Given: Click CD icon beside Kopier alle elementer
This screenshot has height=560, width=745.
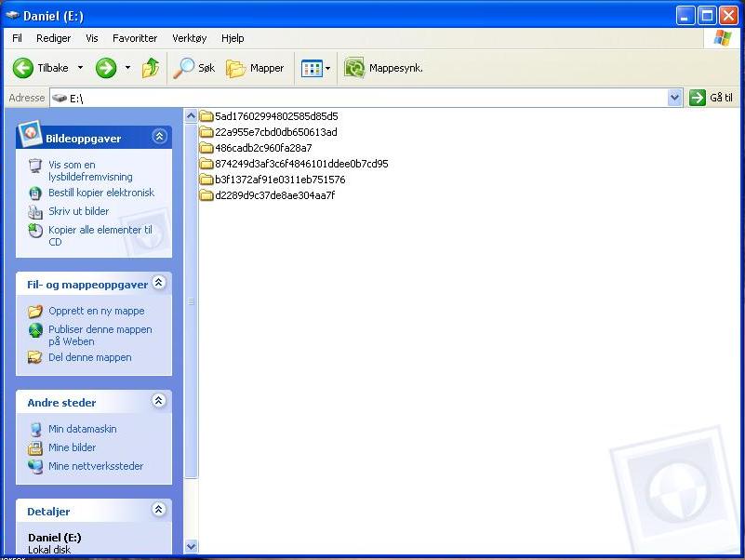Looking at the screenshot, I should pos(35,231).
